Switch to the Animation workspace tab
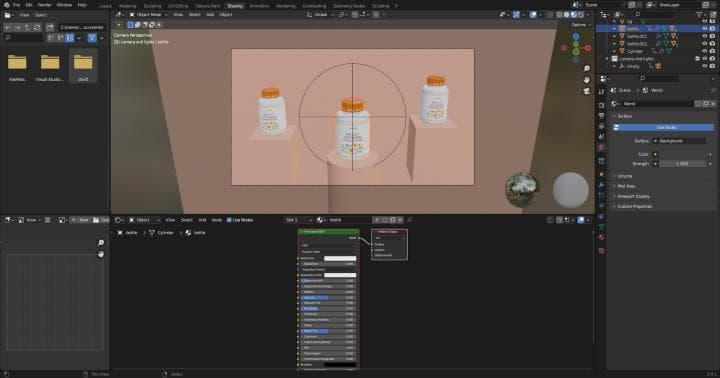Viewport: 720px width, 378px height. pos(259,6)
